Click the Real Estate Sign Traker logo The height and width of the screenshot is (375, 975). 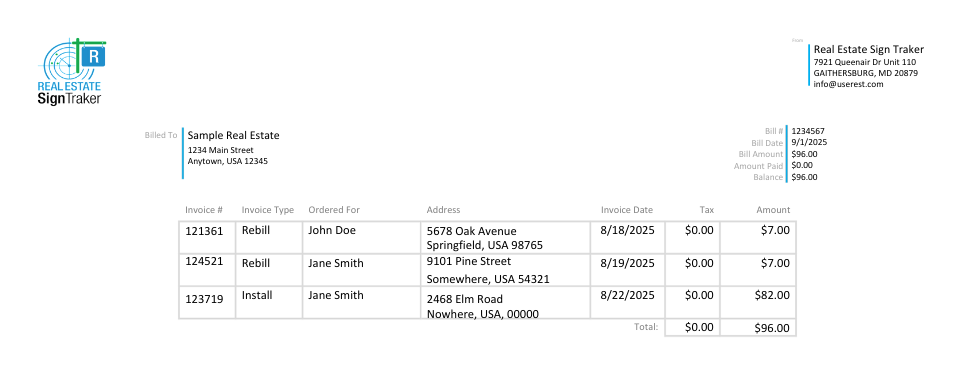coord(72,72)
